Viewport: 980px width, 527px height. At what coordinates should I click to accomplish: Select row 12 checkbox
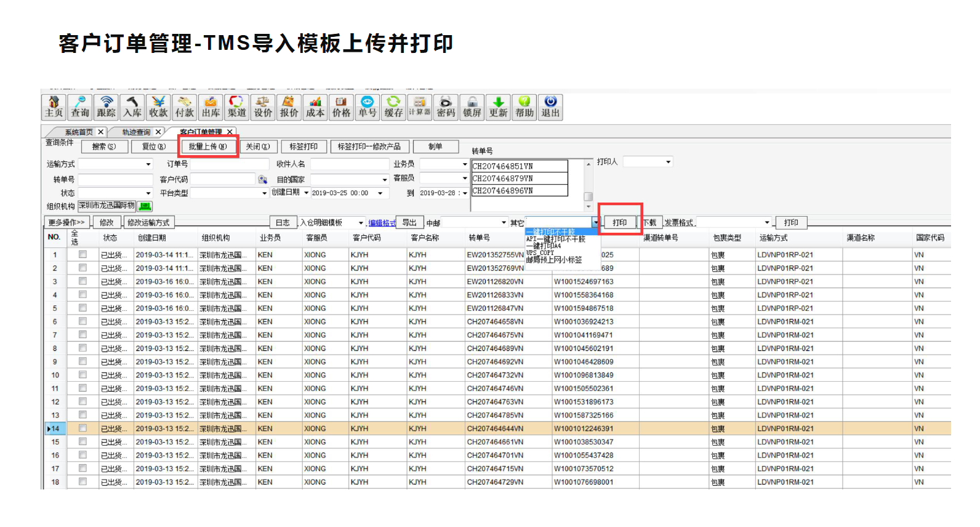click(82, 401)
